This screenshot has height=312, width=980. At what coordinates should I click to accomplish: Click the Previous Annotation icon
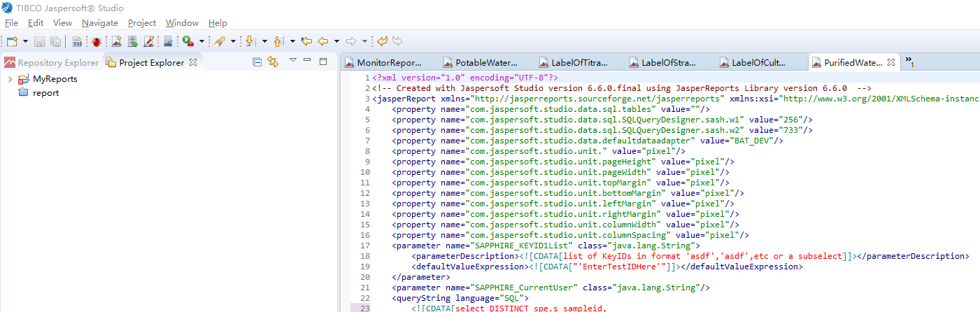pos(278,41)
